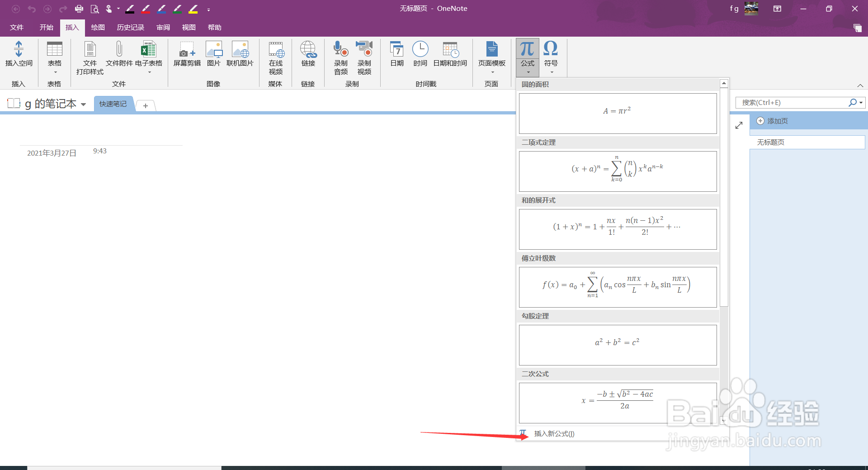The image size is (868, 470).
Task: Insert a spreadsheet via Excel icon
Action: (148, 49)
